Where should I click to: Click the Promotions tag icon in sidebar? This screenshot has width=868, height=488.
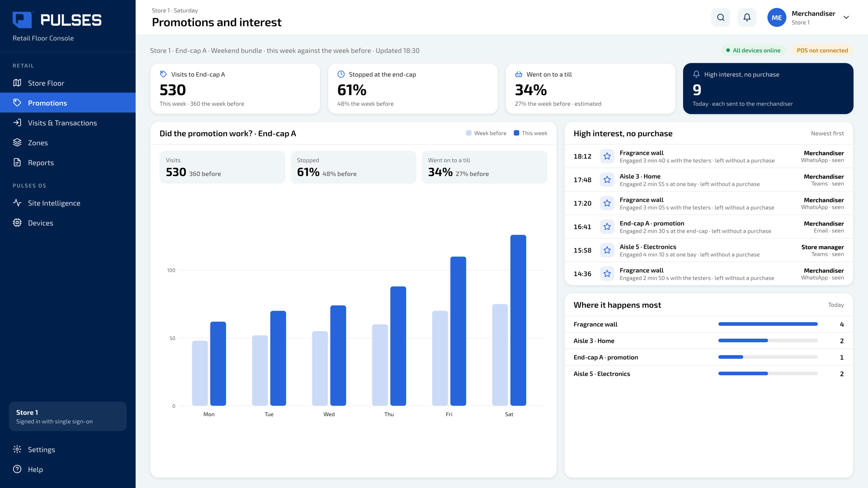click(17, 103)
